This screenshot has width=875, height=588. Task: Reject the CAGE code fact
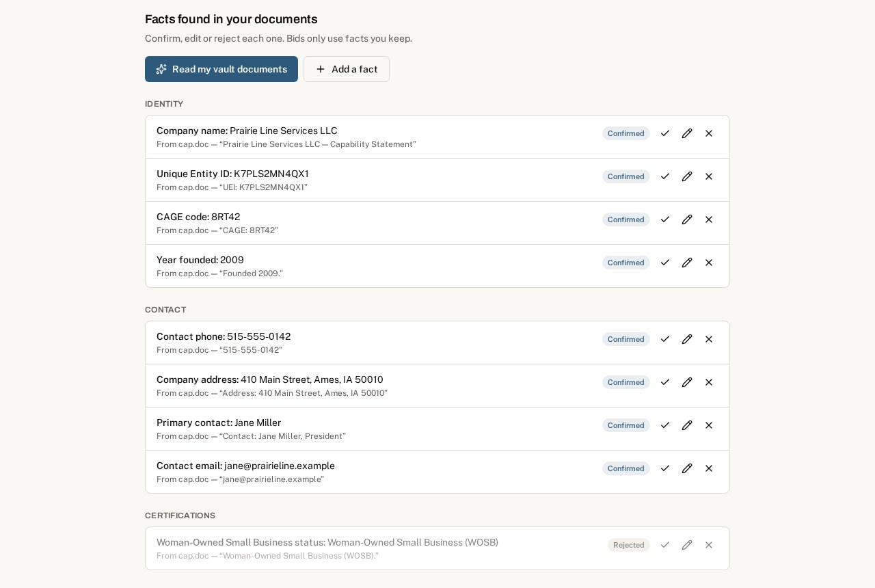[x=709, y=219]
